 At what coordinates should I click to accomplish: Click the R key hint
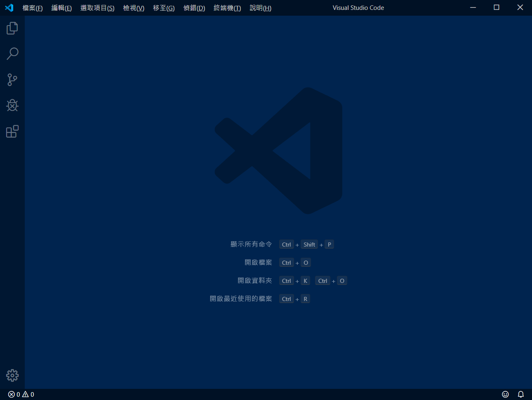(305, 299)
